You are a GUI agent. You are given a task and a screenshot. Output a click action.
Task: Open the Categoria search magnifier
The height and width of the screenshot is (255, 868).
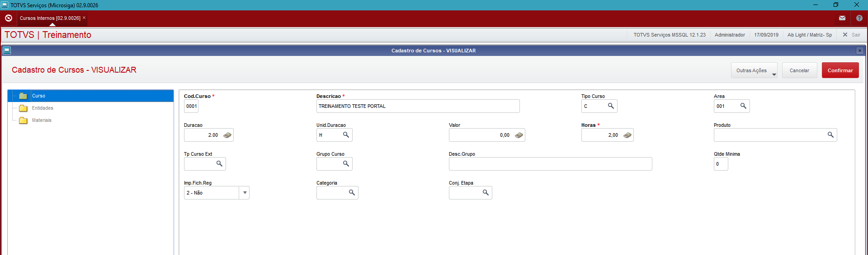pyautogui.click(x=352, y=193)
